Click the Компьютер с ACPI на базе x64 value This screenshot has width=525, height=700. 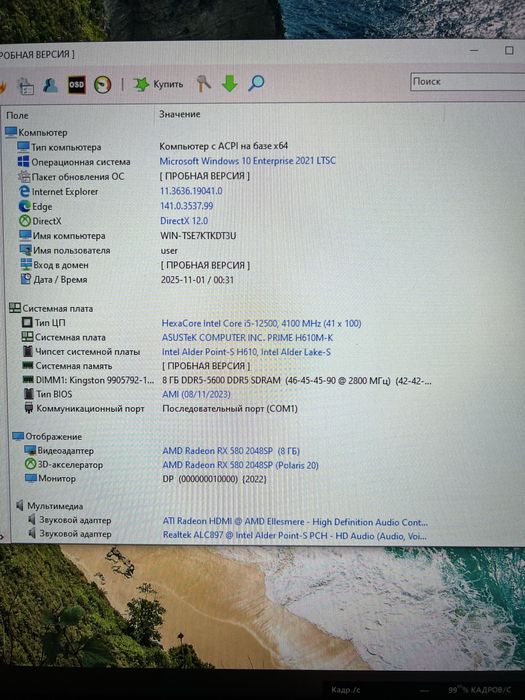[224, 146]
